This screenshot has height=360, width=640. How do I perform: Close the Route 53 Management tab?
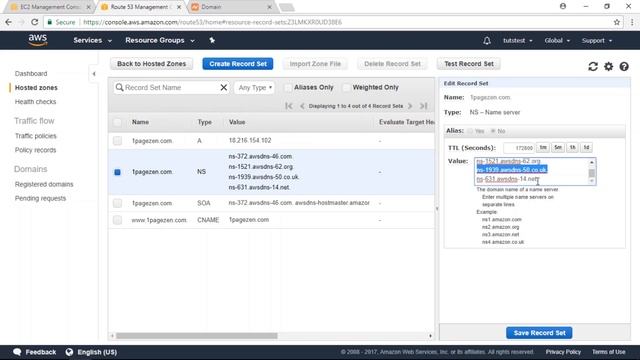pyautogui.click(x=179, y=7)
